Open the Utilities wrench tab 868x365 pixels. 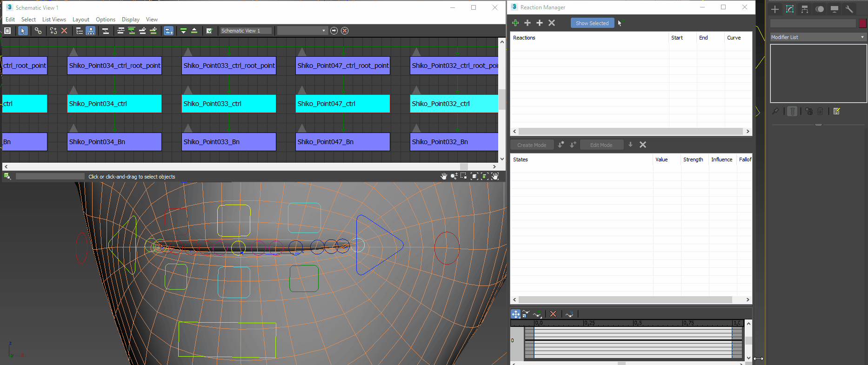(x=849, y=9)
